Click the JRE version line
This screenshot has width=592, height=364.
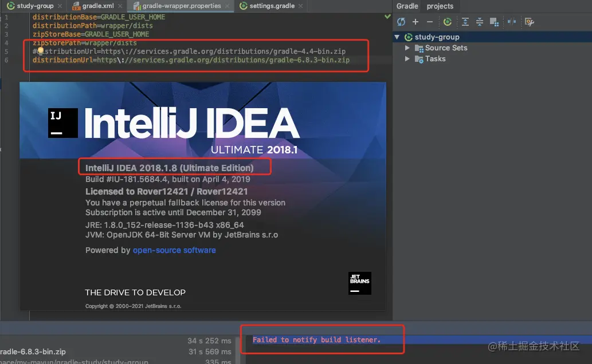[164, 225]
